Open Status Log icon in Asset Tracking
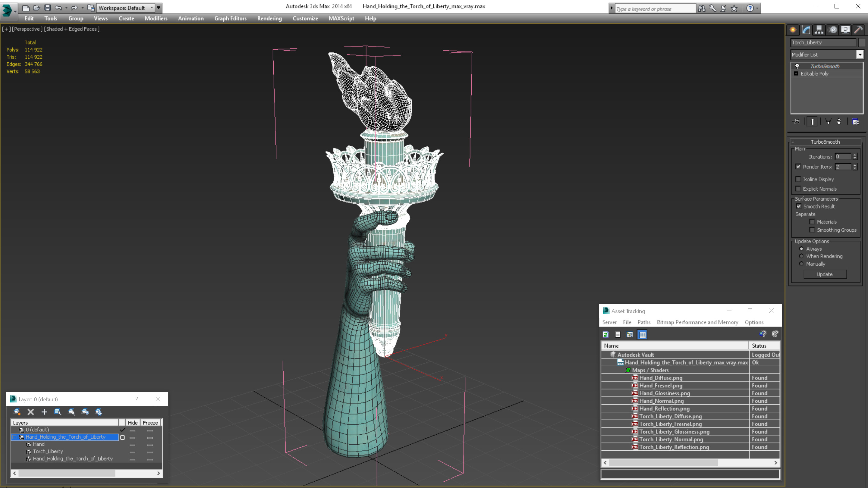868x488 pixels. [618, 334]
